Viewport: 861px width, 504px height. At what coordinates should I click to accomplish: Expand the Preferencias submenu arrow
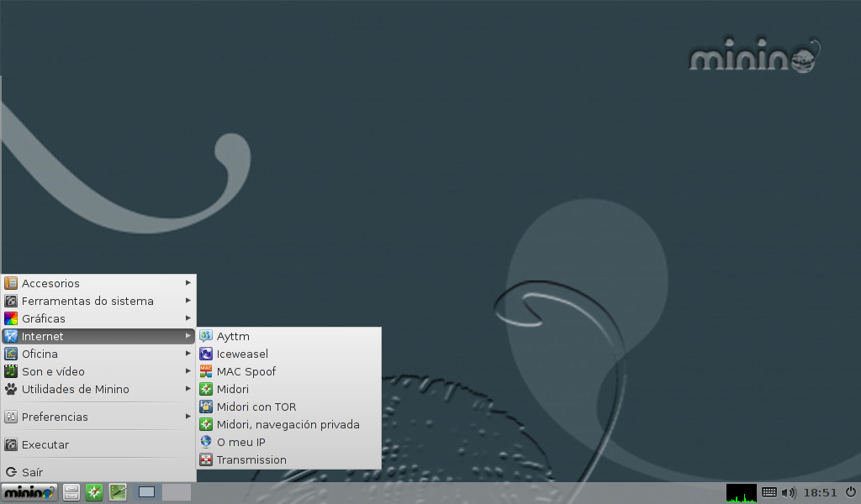[188, 417]
